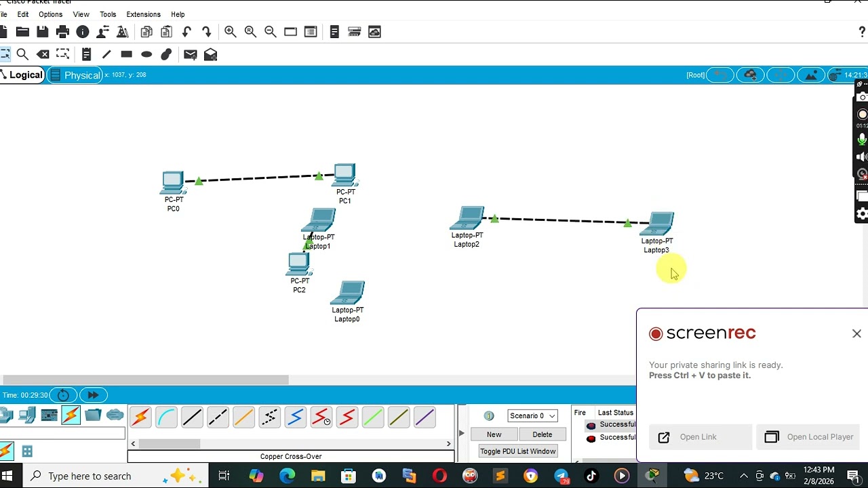Select the Delete tool

[43, 54]
